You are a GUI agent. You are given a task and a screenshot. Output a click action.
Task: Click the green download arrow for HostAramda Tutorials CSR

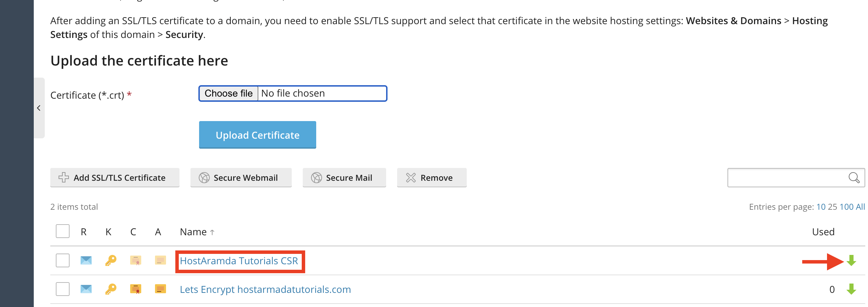[851, 261]
